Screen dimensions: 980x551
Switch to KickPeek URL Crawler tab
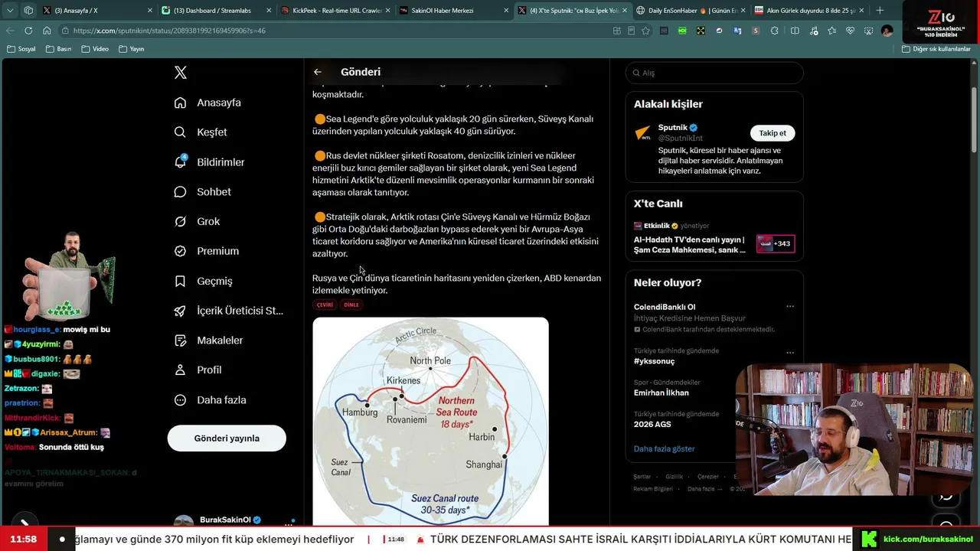click(333, 11)
